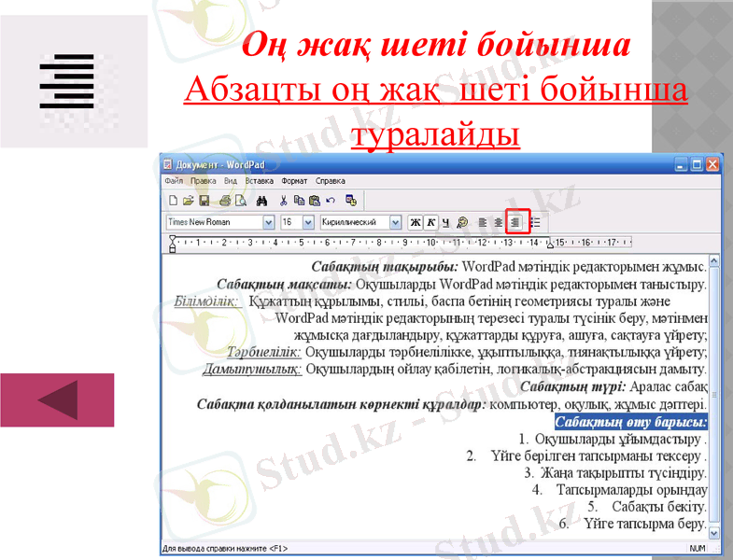Click list item 'Сабақты бекіту'
Viewport: 733px width, 560px height.
coord(658,507)
